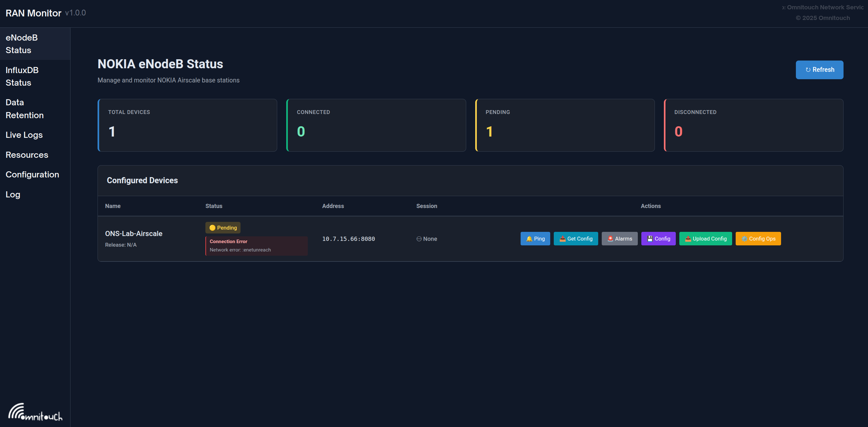Switch to Live Logs
Viewport: 868px width, 427px height.
point(35,135)
